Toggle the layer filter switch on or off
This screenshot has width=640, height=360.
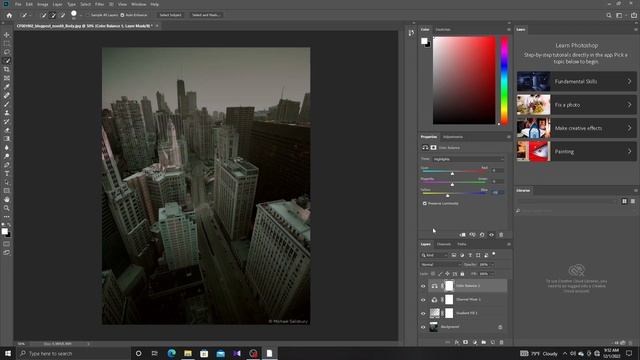(x=494, y=254)
